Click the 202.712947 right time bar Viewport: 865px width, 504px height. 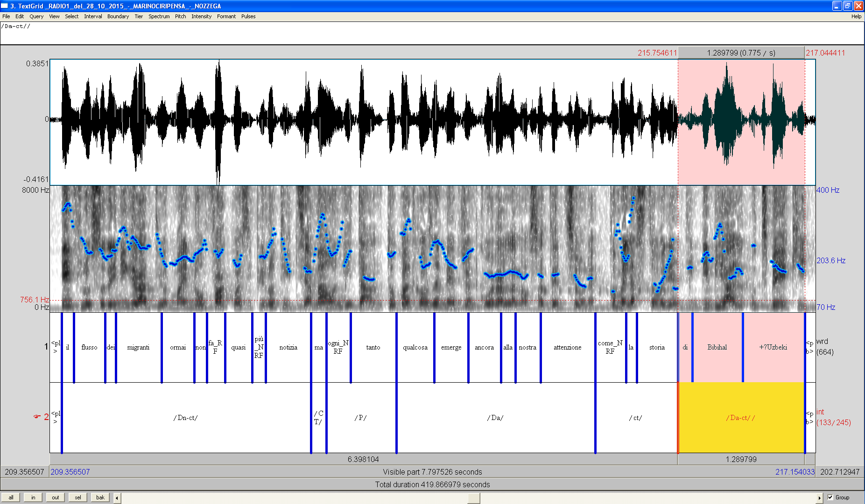pyautogui.click(x=840, y=472)
